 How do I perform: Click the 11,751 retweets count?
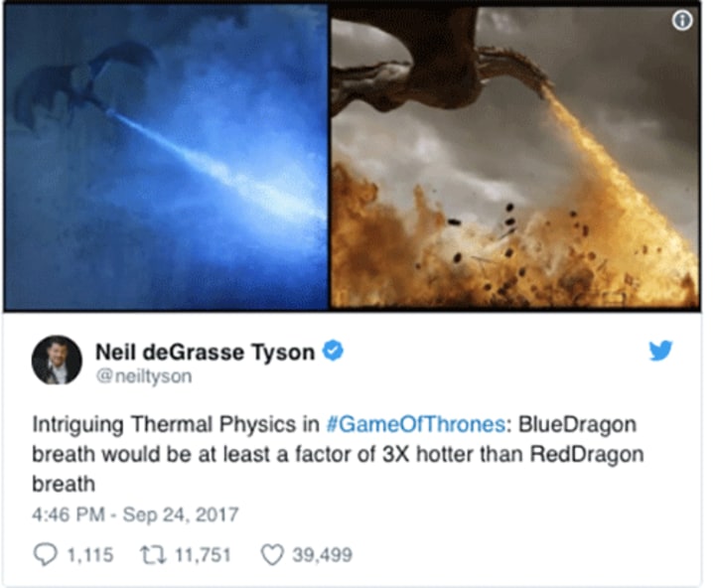click(203, 555)
